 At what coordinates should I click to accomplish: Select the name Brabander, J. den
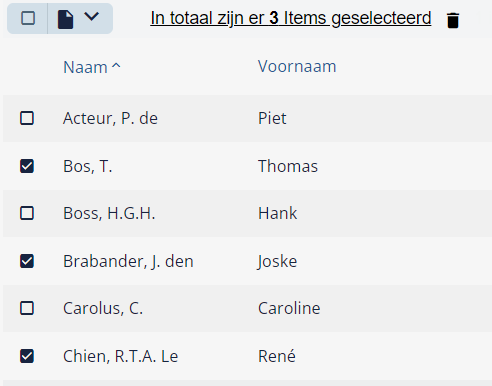128,261
